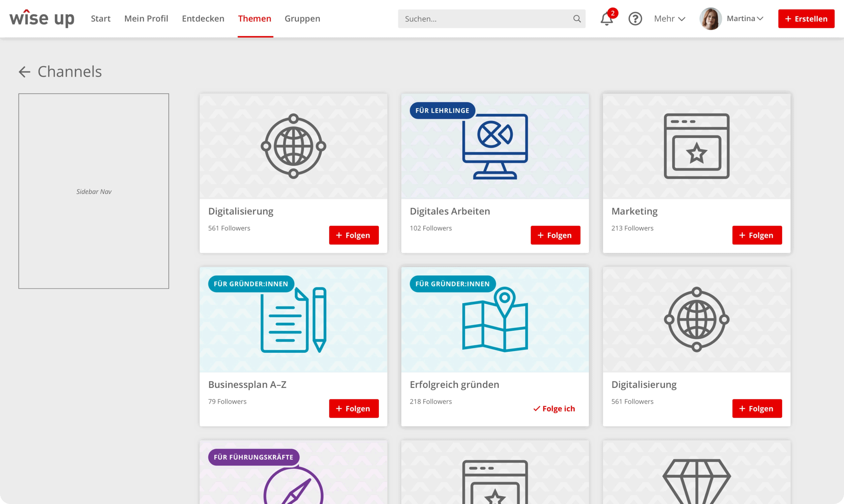
Task: Open the Martina user menu
Action: (745, 18)
